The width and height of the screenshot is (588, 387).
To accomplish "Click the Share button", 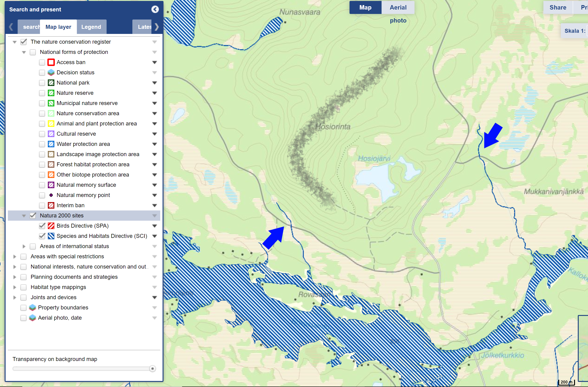I will (x=558, y=7).
